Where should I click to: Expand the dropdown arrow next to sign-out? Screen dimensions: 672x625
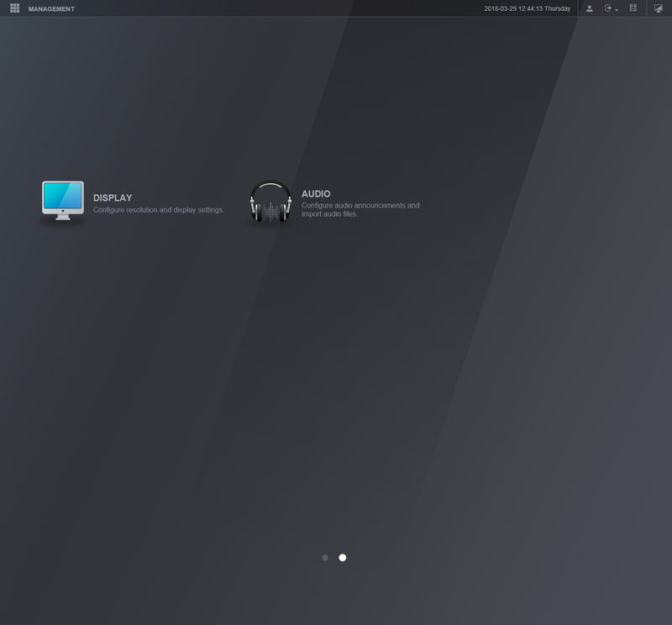(x=617, y=10)
